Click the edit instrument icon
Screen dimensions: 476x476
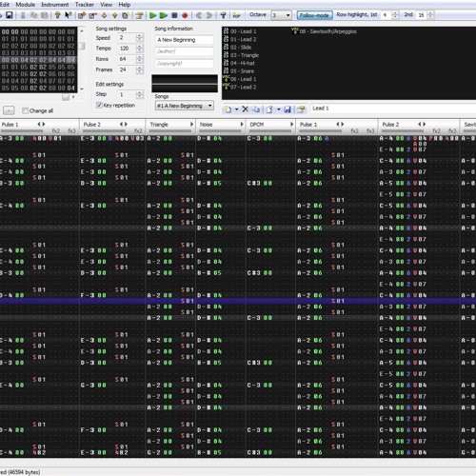[301, 109]
